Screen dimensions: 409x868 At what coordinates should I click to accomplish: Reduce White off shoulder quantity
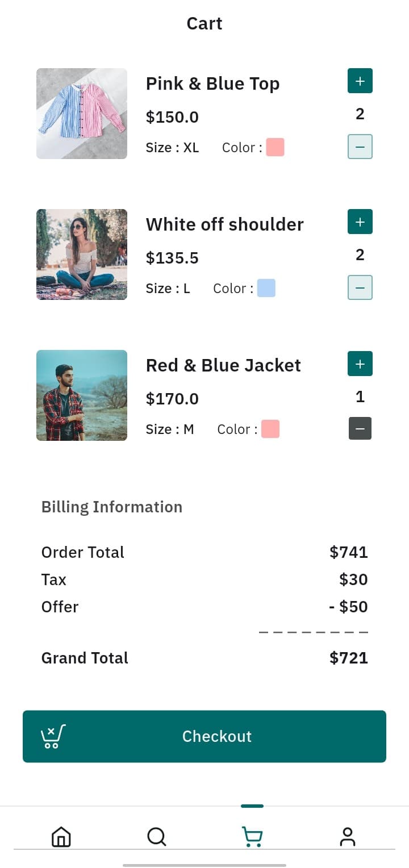click(360, 287)
